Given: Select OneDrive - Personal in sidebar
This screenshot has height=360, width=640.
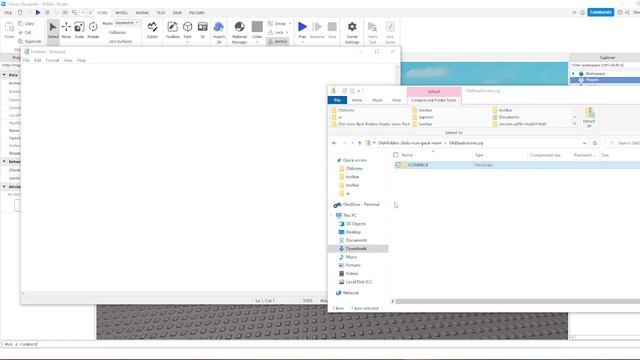Looking at the screenshot, I should 361,204.
